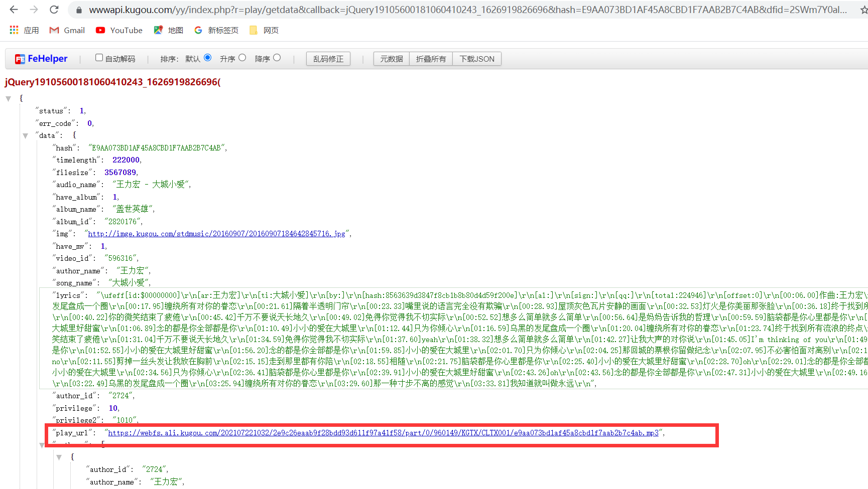This screenshot has height=489, width=868.
Task: Open the img jpg URL link
Action: click(x=216, y=234)
